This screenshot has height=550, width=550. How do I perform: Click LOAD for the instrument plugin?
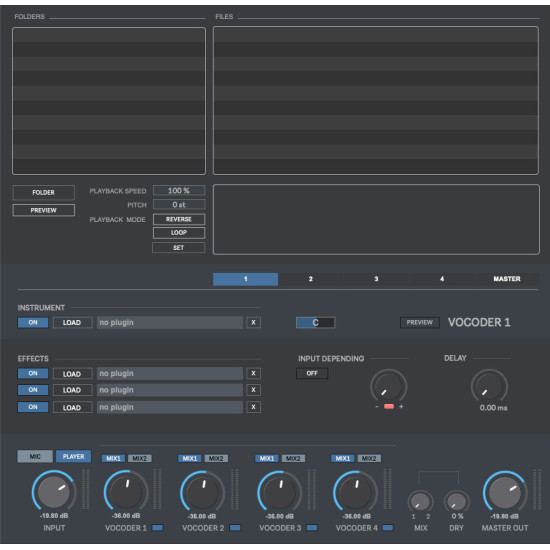tap(72, 322)
